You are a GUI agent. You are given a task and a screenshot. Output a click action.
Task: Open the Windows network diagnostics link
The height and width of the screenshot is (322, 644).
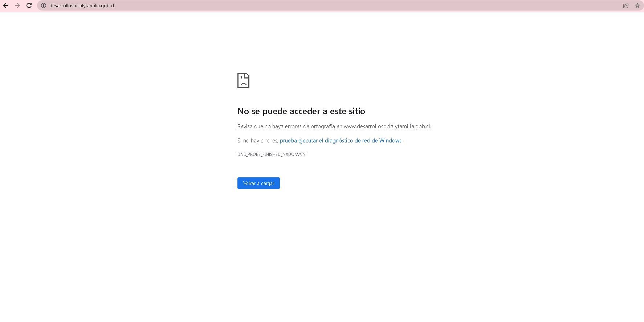(341, 141)
